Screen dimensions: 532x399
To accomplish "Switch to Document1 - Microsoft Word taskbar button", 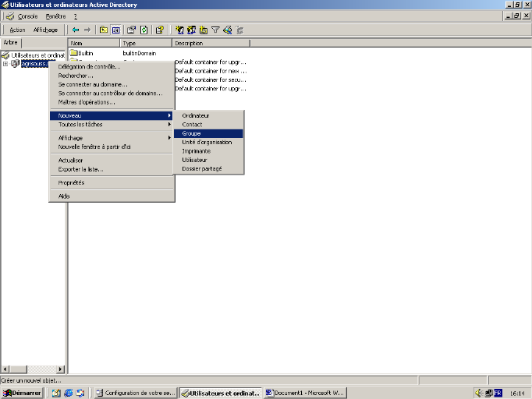I will (305, 393).
